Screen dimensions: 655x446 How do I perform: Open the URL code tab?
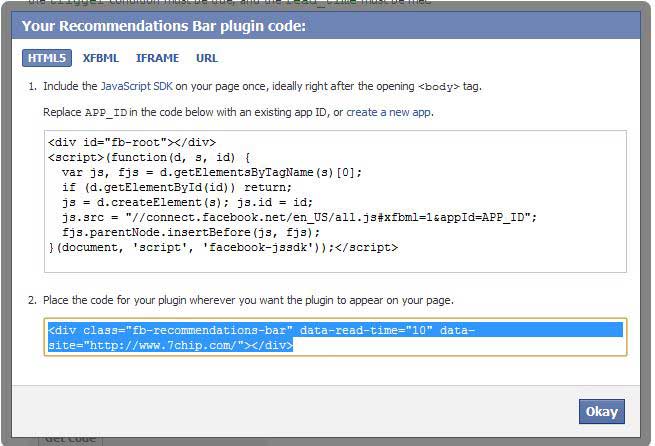point(207,58)
